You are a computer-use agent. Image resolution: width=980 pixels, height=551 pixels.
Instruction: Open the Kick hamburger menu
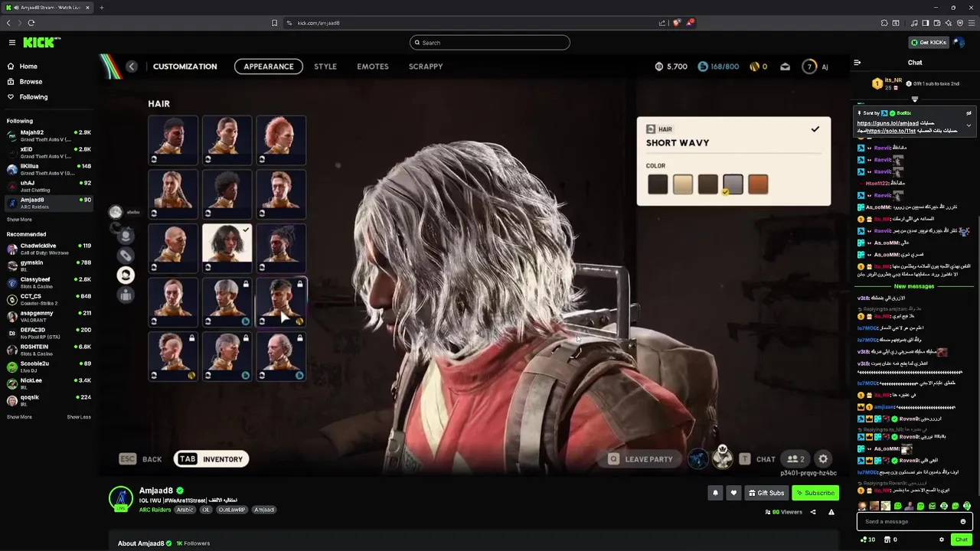(x=12, y=42)
